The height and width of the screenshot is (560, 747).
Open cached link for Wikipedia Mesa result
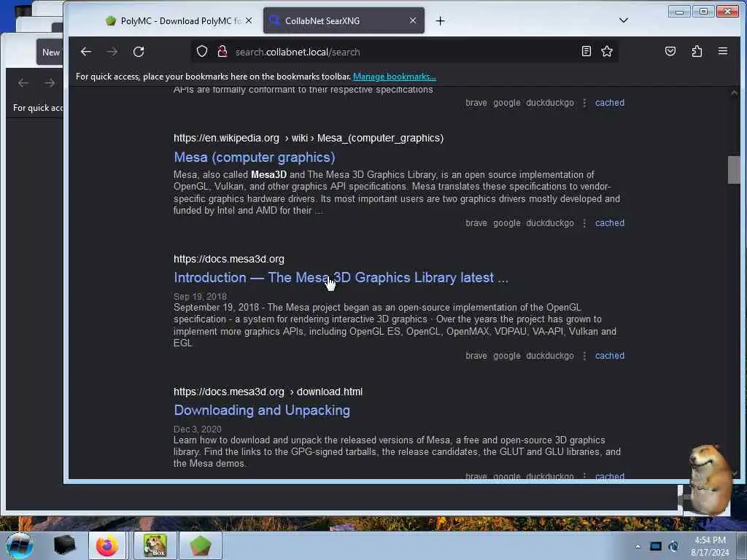[609, 223]
